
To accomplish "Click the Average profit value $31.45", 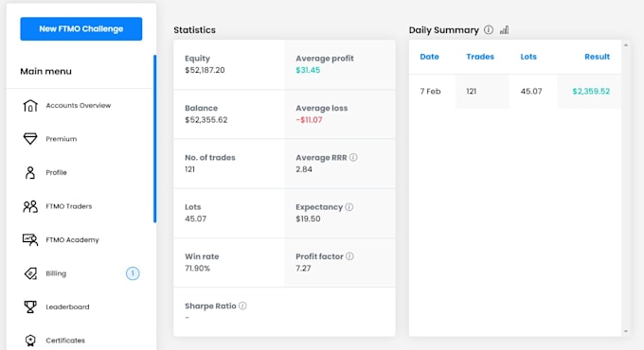I will (308, 70).
